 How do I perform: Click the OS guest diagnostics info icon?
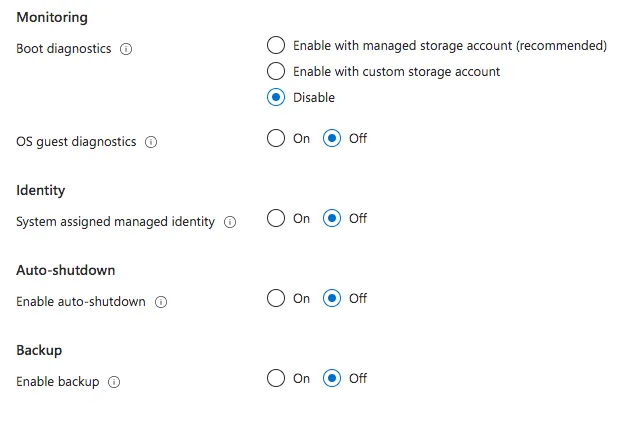click(x=151, y=142)
